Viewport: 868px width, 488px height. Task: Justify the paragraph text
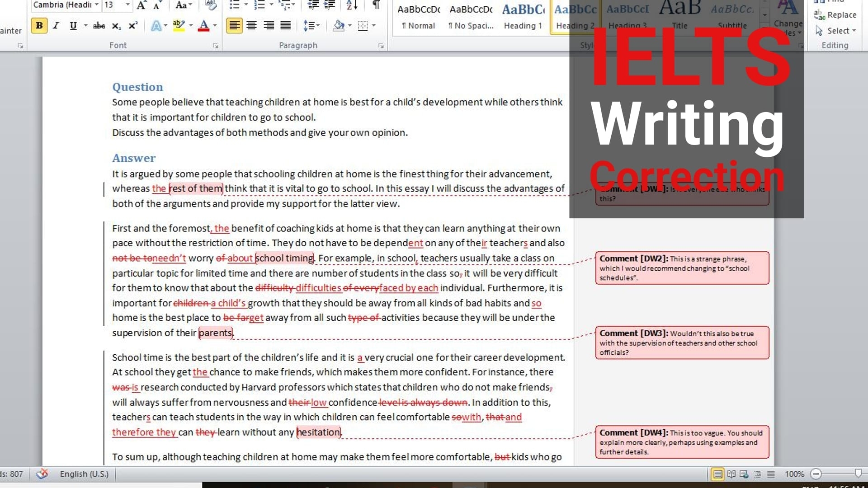point(286,26)
